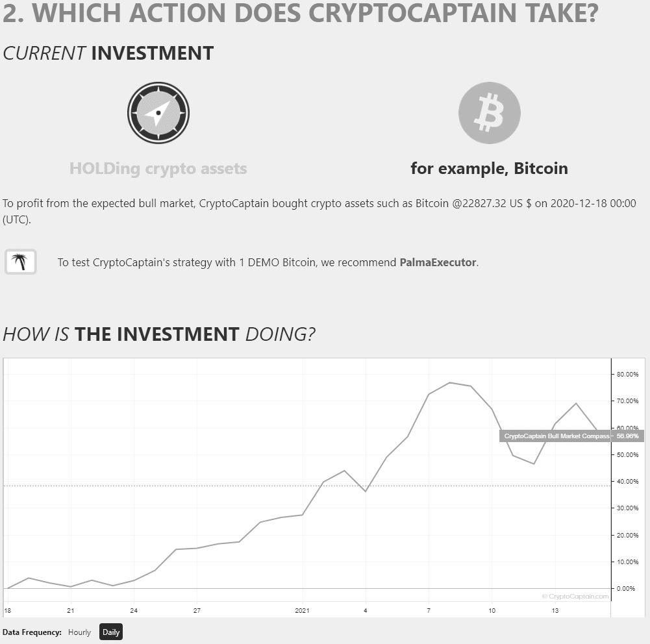Click the 18 date label on axis
The width and height of the screenshot is (650, 644).
coord(7,610)
